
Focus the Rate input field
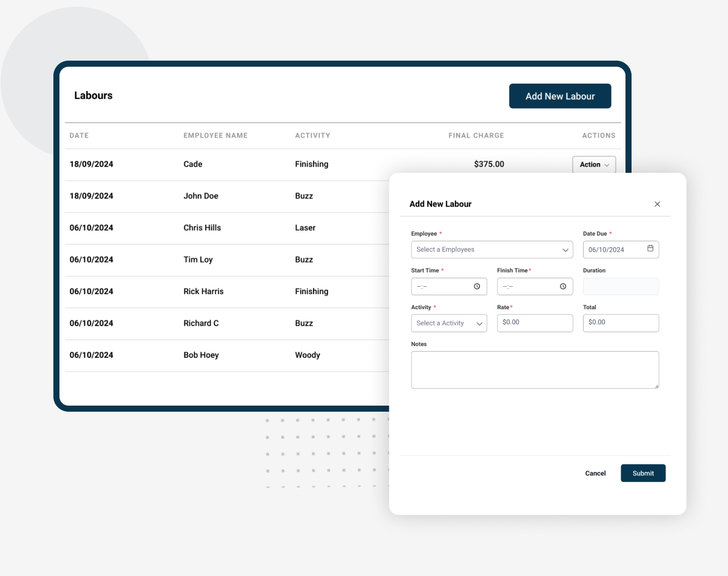(x=534, y=323)
